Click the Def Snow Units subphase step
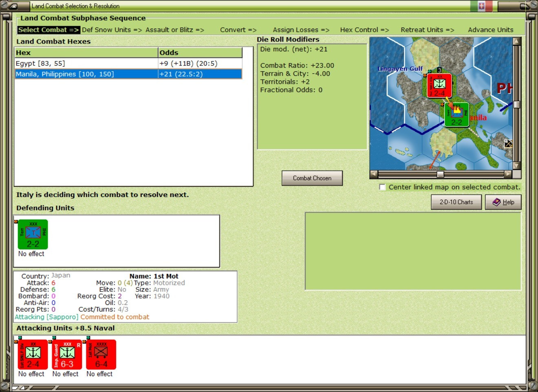The height and width of the screenshot is (392, 538). [x=112, y=30]
